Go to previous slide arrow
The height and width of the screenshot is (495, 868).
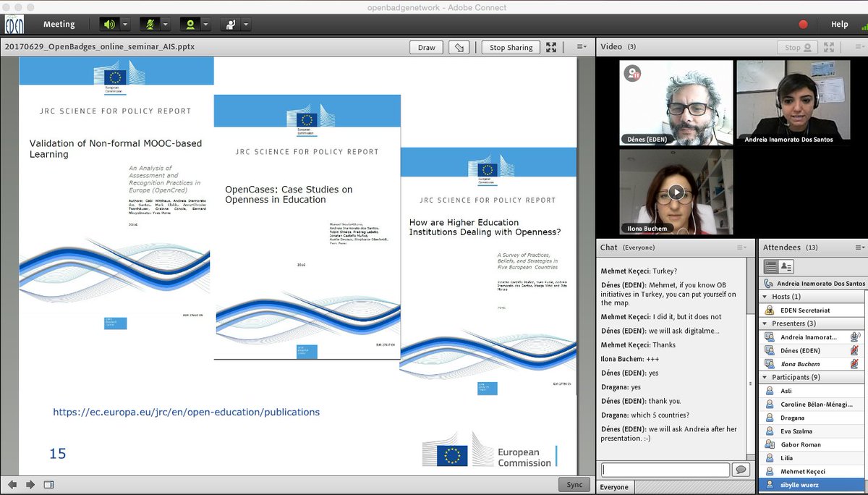[12, 484]
